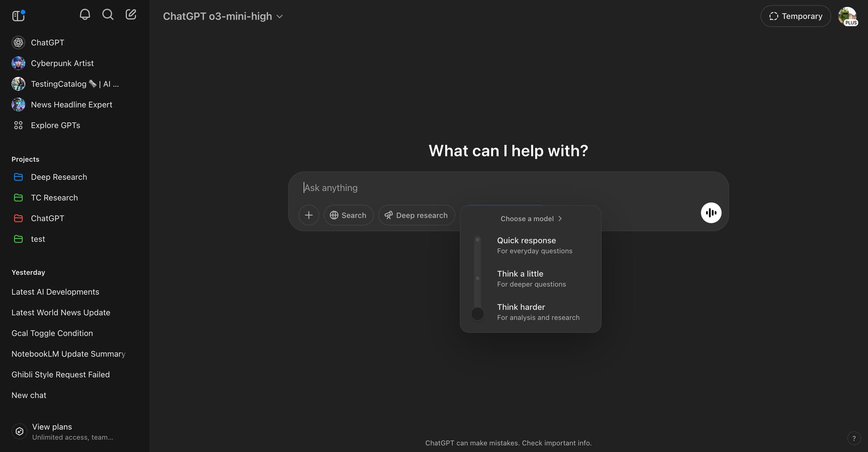
Task: Select Quick response option
Action: (x=534, y=245)
